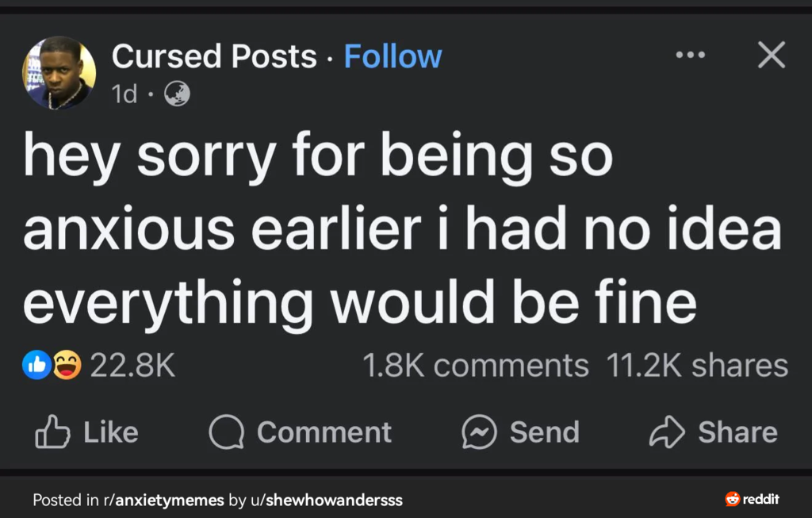Click the Send messenger icon
Viewport: 812px width, 518px height.
[x=479, y=432]
